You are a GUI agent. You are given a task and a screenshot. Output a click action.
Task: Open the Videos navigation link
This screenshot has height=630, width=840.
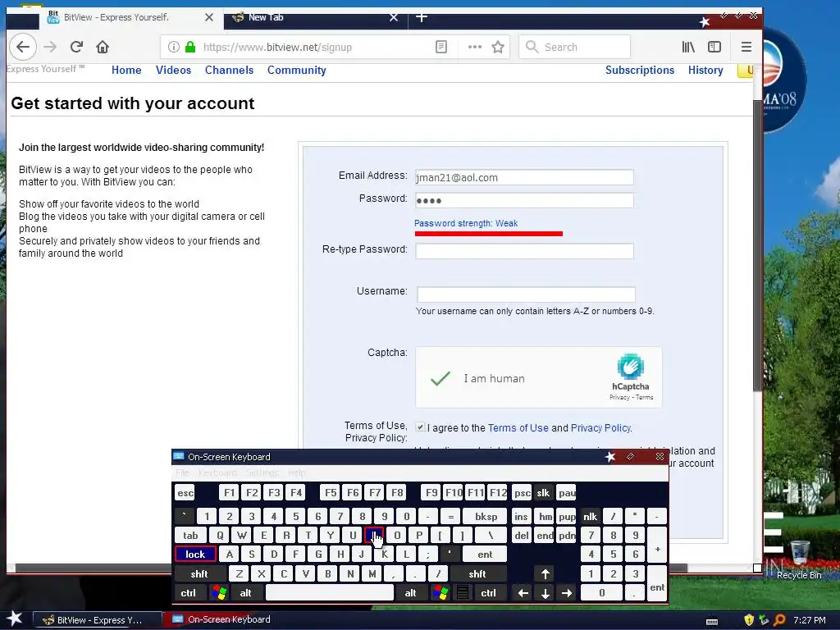(x=174, y=71)
